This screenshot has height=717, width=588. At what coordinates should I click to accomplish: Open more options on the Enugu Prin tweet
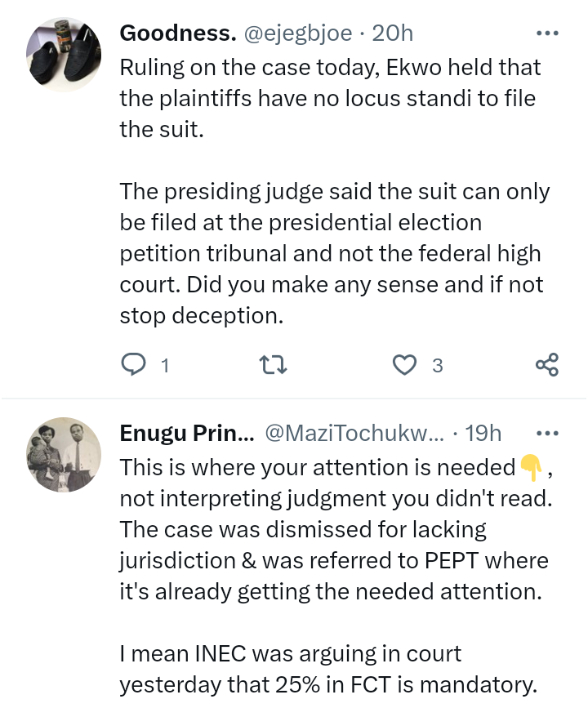[546, 434]
